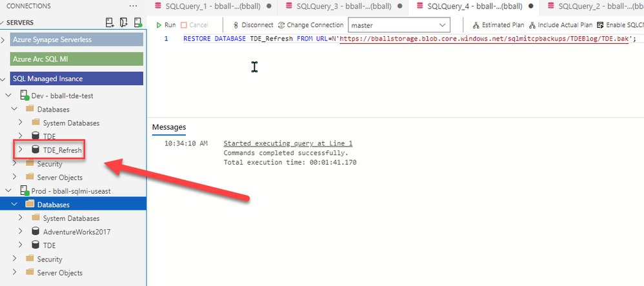
Task: Collapse the Dev - bball-tde-test server node
Action: 9,96
